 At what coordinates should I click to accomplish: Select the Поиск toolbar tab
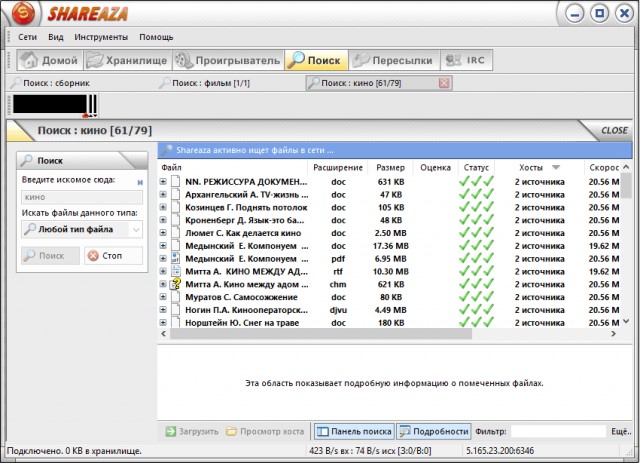coord(316,60)
